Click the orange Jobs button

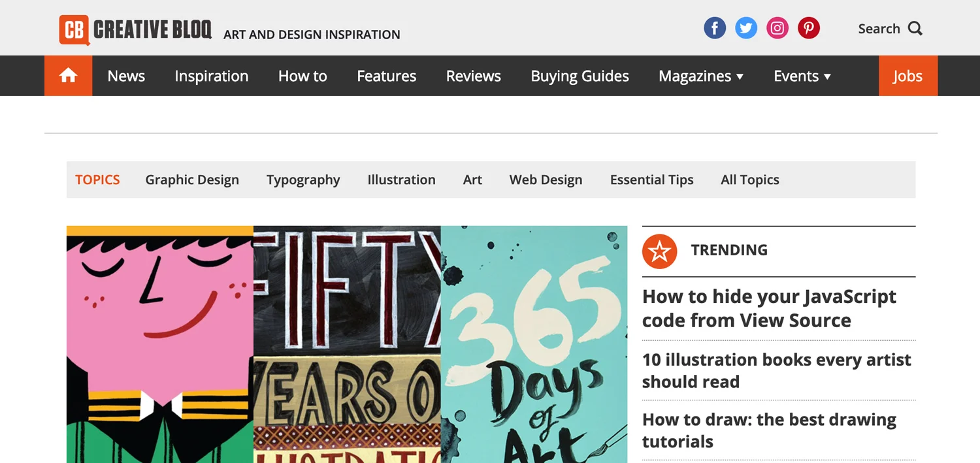pyautogui.click(x=908, y=76)
